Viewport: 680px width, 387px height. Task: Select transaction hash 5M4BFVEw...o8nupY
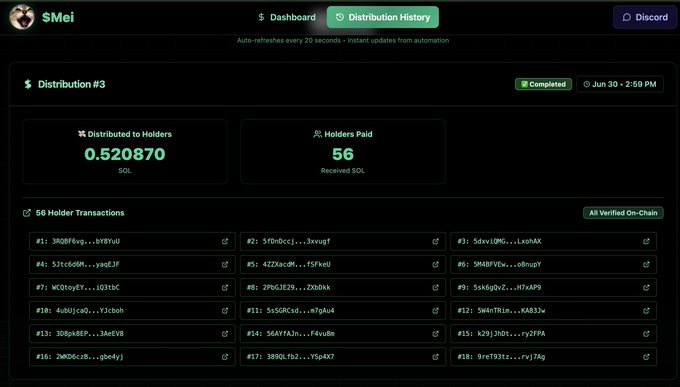coord(507,264)
